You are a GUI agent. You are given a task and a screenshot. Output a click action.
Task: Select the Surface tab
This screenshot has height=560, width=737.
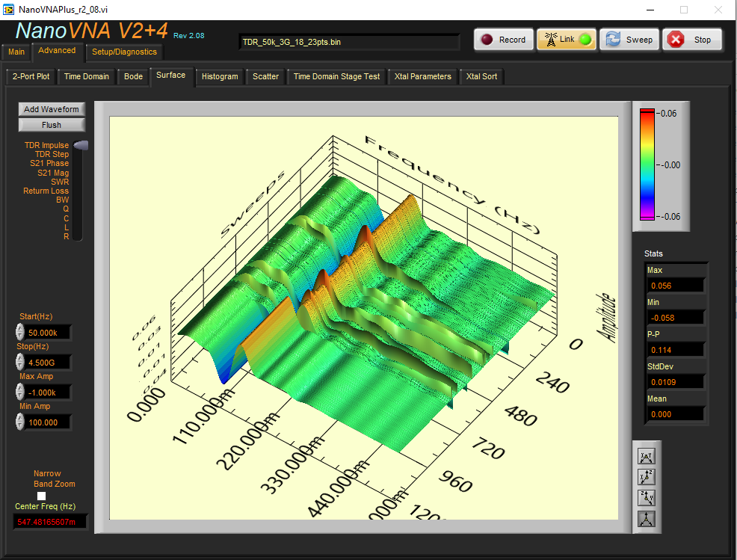click(170, 76)
